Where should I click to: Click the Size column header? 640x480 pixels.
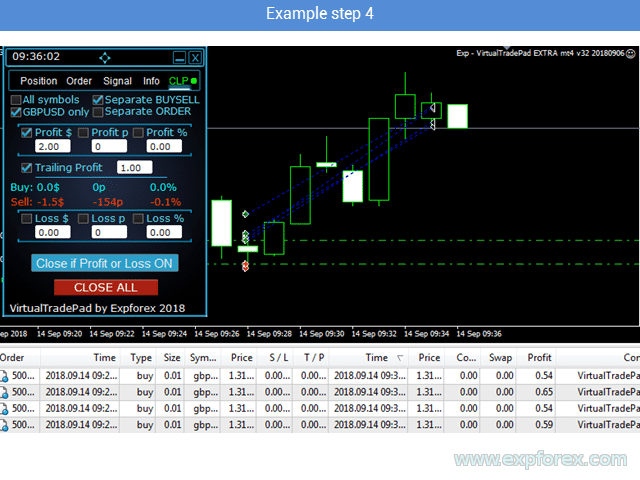tap(172, 358)
